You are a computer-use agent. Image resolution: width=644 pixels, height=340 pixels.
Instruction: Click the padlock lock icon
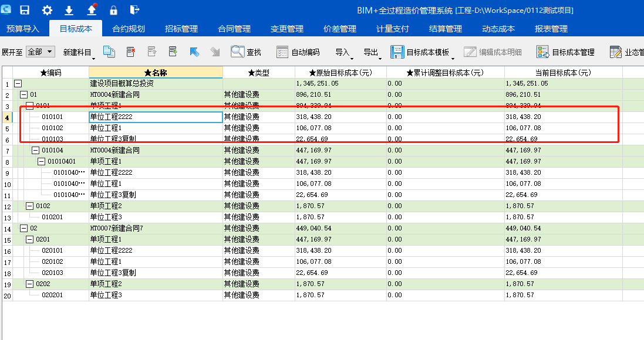tap(113, 10)
